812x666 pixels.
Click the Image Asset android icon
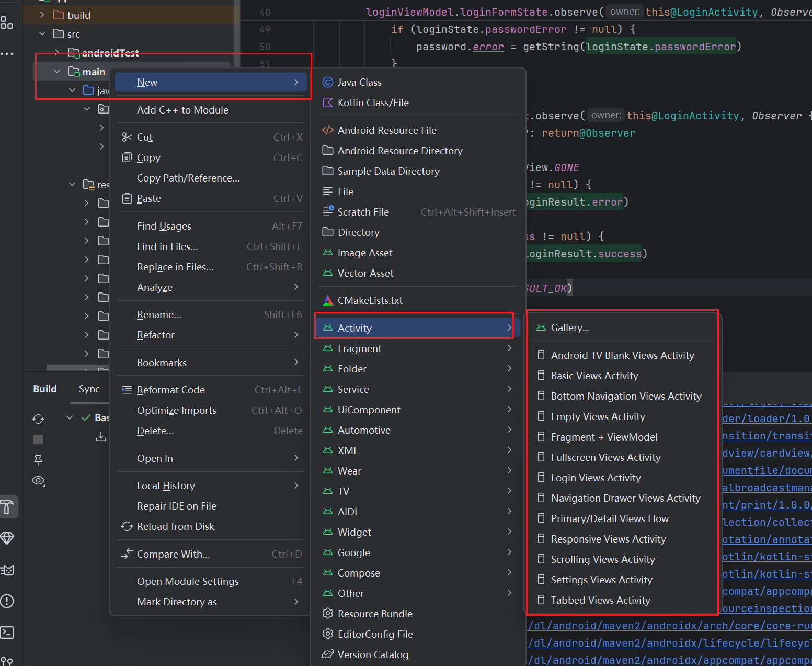point(328,253)
